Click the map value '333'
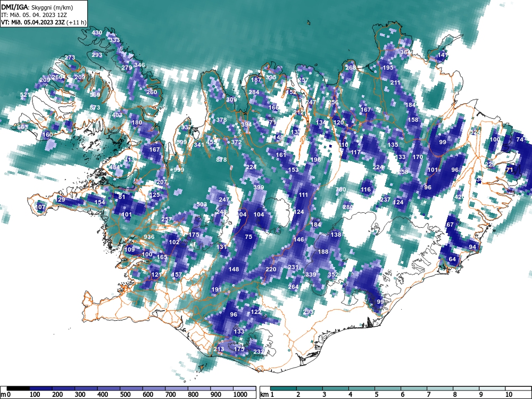This screenshot has height=399, width=532. click(115, 40)
